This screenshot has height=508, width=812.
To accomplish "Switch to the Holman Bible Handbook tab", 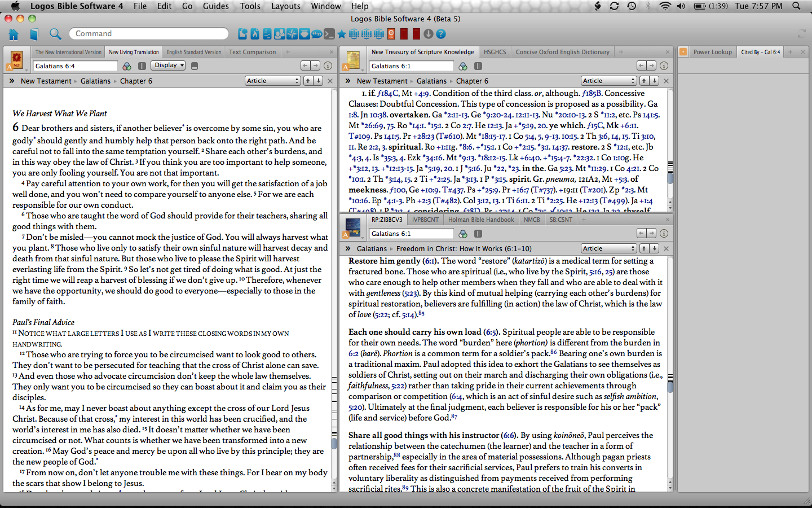I will click(x=481, y=220).
